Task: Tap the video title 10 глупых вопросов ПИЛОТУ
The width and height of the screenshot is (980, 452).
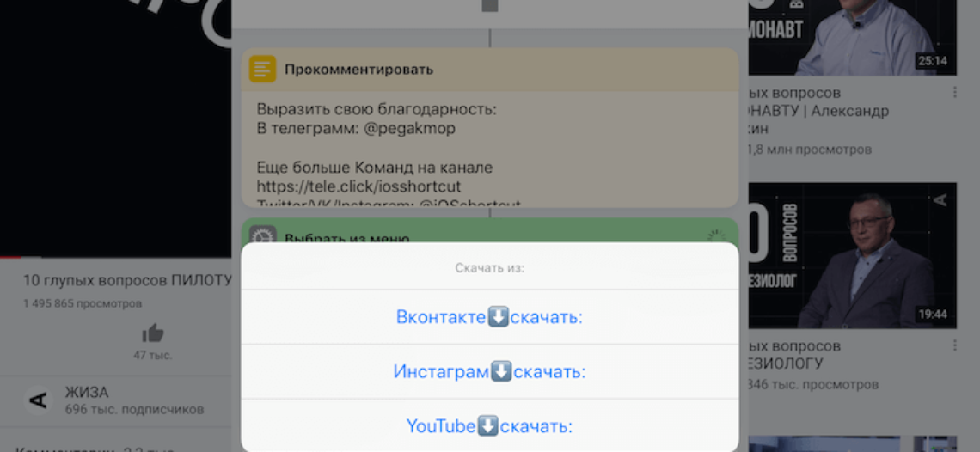Action: point(127,281)
